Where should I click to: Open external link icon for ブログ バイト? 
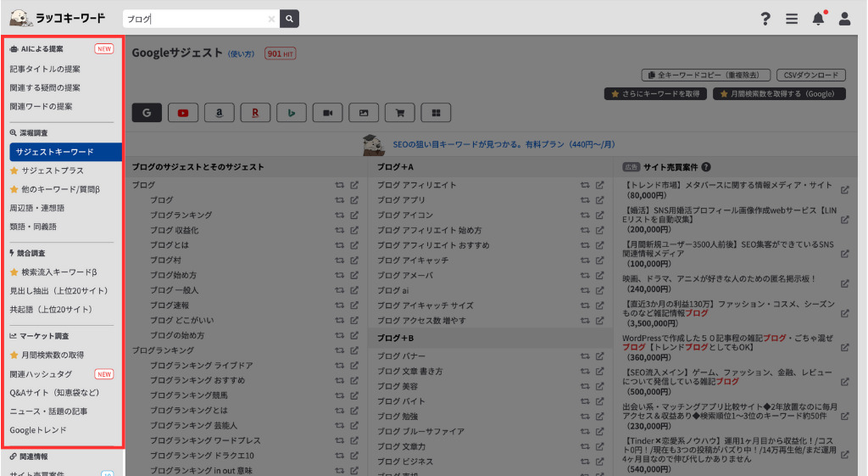tap(600, 401)
